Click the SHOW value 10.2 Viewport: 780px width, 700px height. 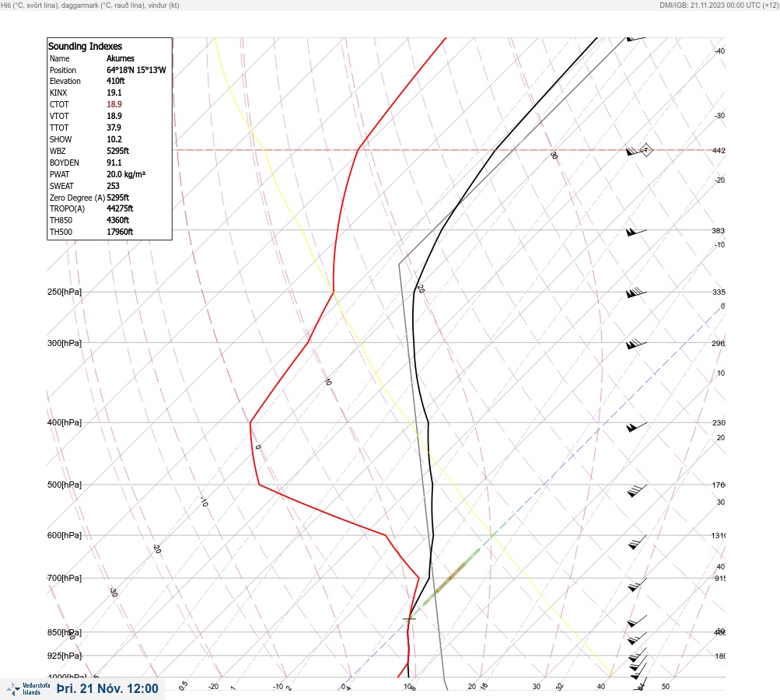pos(114,139)
